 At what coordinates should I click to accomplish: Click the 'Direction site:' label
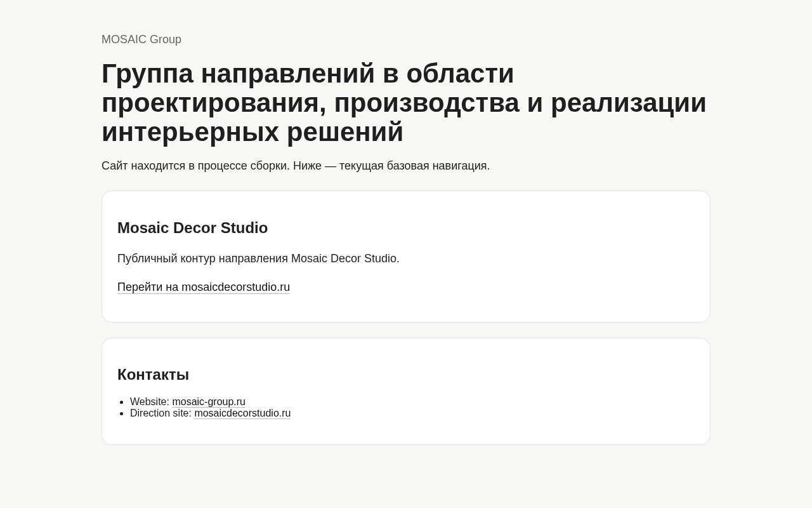click(160, 413)
